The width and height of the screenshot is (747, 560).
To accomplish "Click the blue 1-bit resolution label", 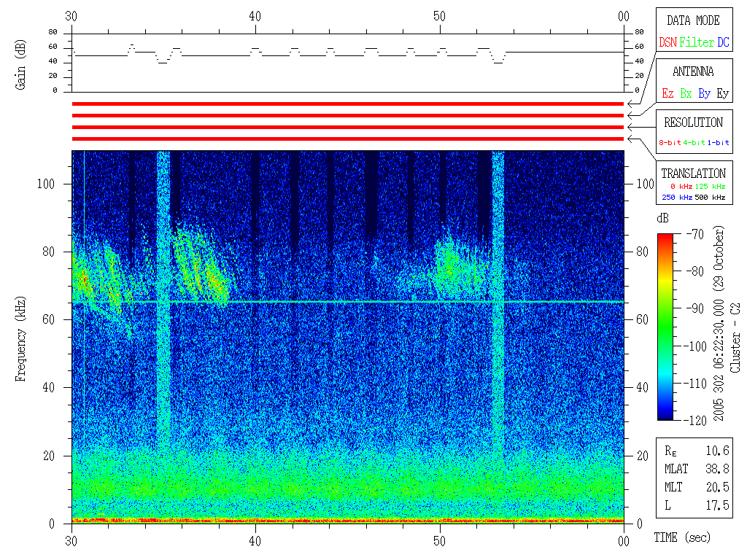I will 718,142.
